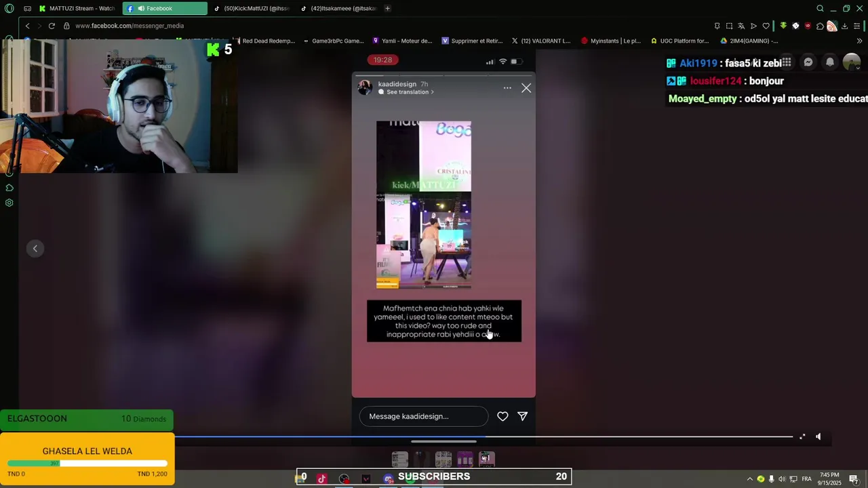Screen dimensions: 868x488
Task: Open TikTok from the taskbar
Action: pos(321,479)
